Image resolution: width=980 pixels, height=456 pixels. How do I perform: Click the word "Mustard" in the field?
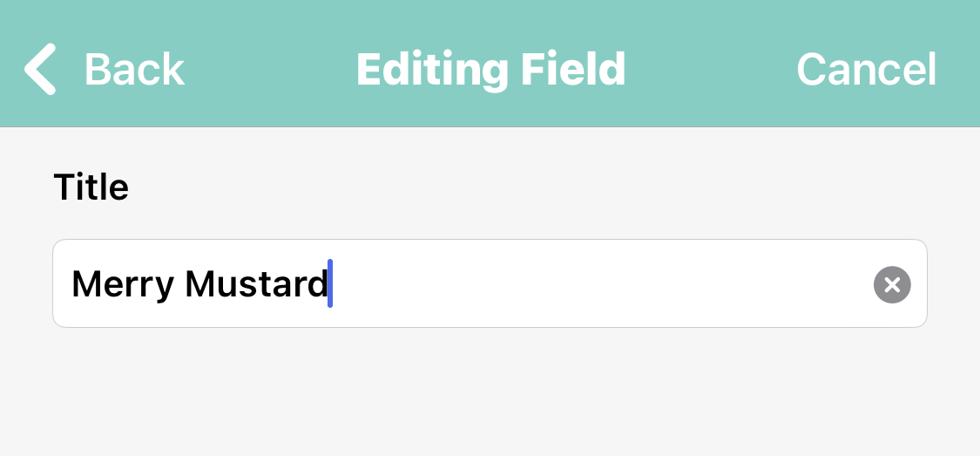(x=256, y=284)
